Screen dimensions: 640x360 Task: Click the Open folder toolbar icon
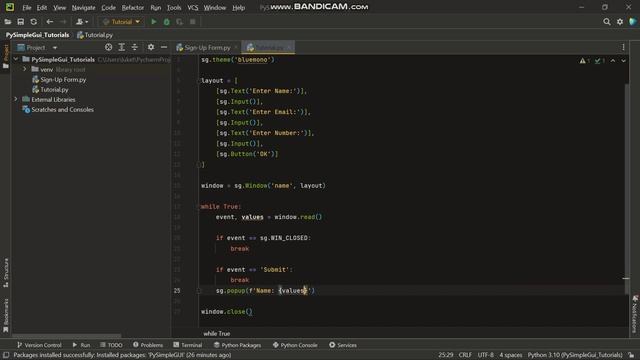(8, 22)
